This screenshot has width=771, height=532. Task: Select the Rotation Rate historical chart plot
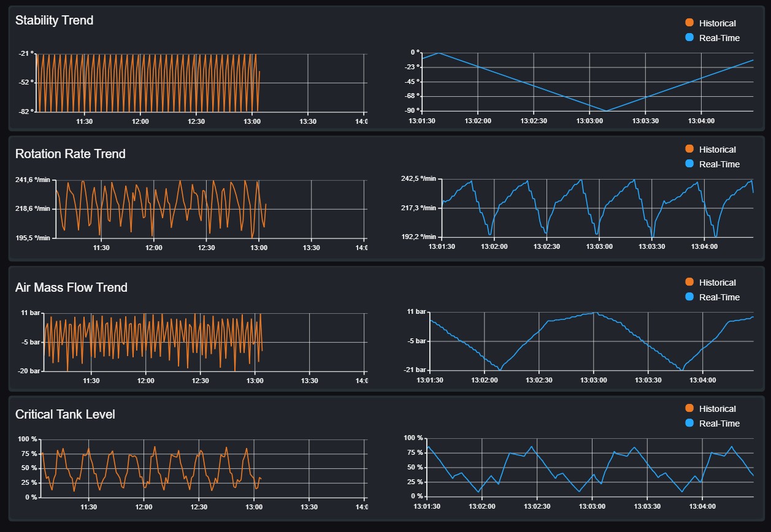159,209
